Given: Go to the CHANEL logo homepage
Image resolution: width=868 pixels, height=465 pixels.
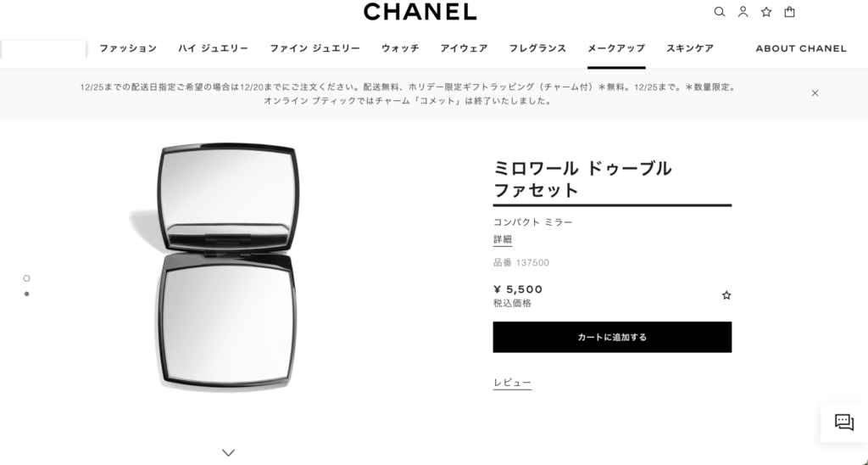Looking at the screenshot, I should 420,12.
